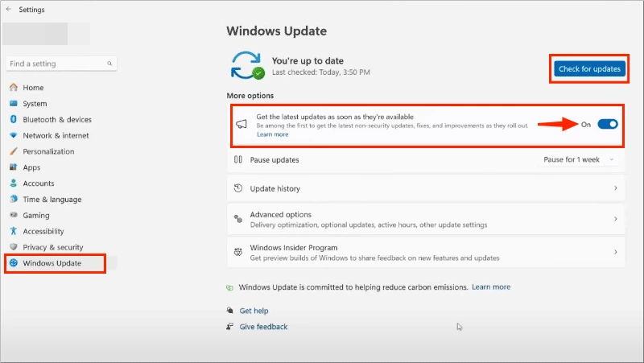Click the Give feedback icon
This screenshot has height=363, width=644.
click(x=229, y=327)
